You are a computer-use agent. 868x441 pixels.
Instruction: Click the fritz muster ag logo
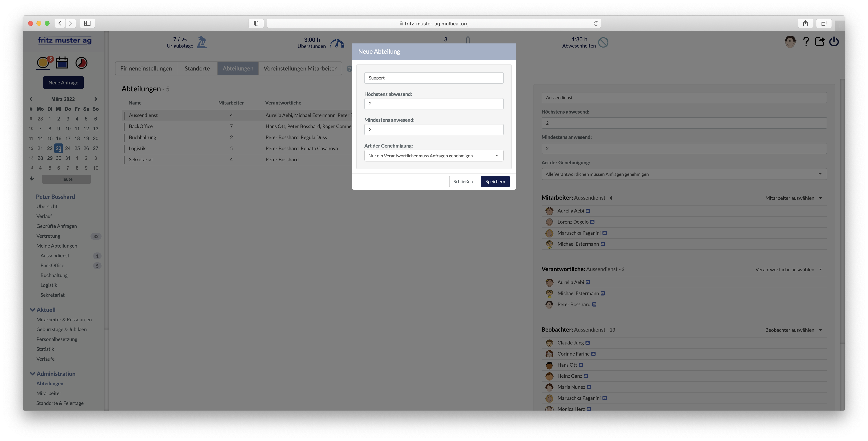(64, 41)
